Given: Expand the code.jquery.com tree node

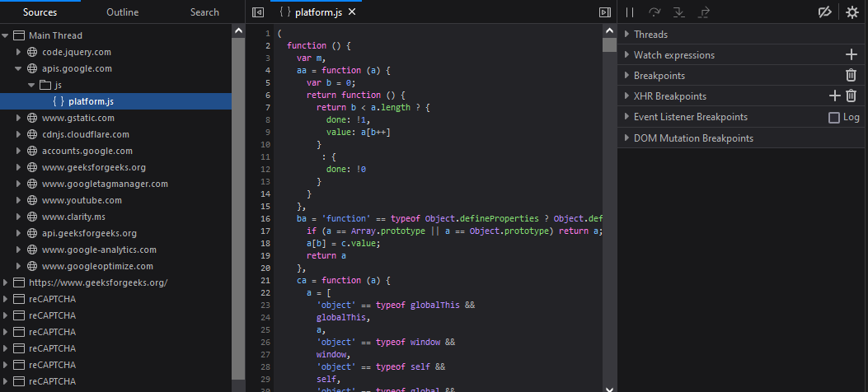Looking at the screenshot, I should (19, 52).
